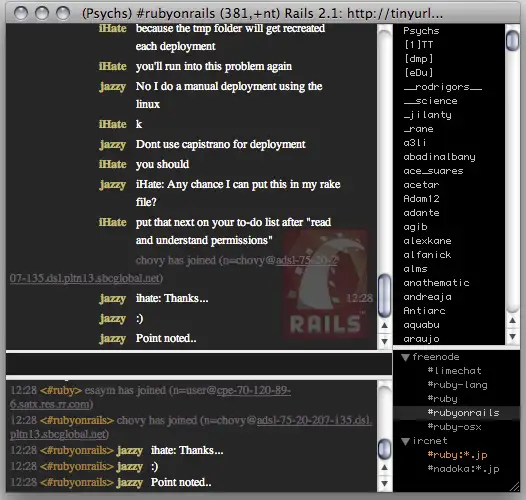Click the message input field
The width and height of the screenshot is (526, 500).
[x=199, y=364]
